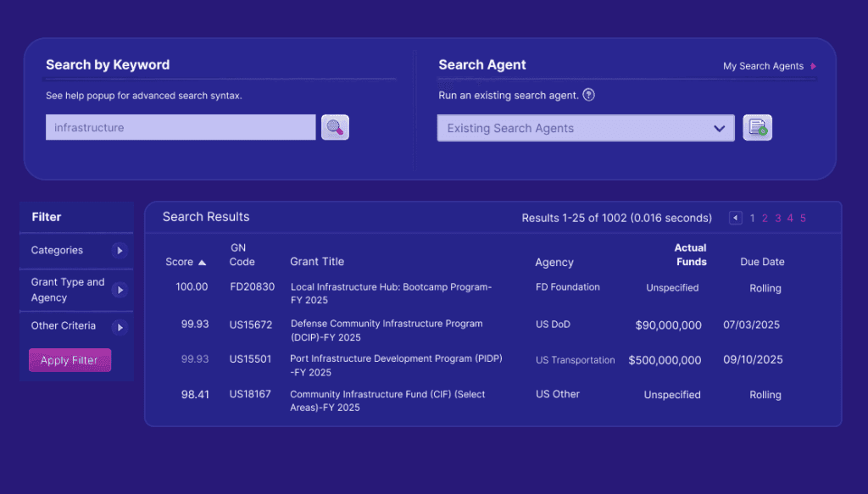Image resolution: width=868 pixels, height=494 pixels.
Task: Click the Score sort arrow
Action: (x=202, y=263)
